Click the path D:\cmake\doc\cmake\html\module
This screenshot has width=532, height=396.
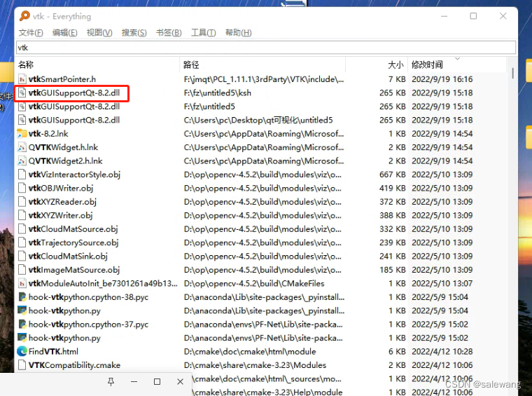click(x=250, y=351)
